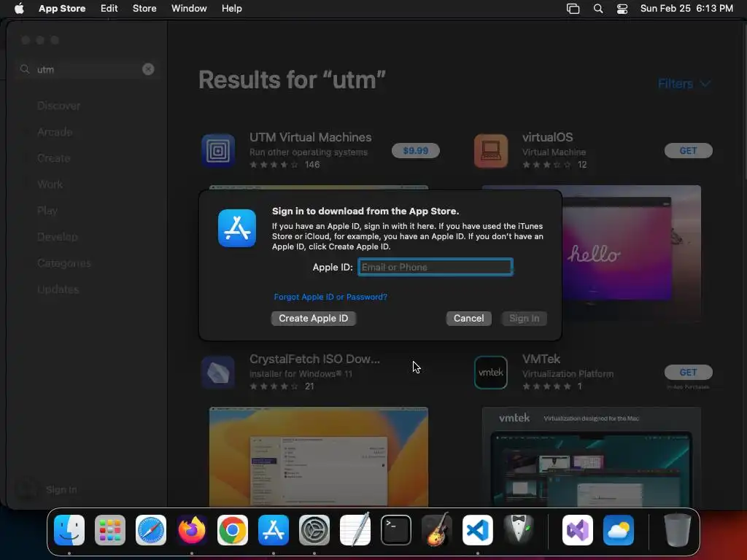Open Spotlight search in menu bar
Image resolution: width=747 pixels, height=560 pixels.
tap(598, 9)
